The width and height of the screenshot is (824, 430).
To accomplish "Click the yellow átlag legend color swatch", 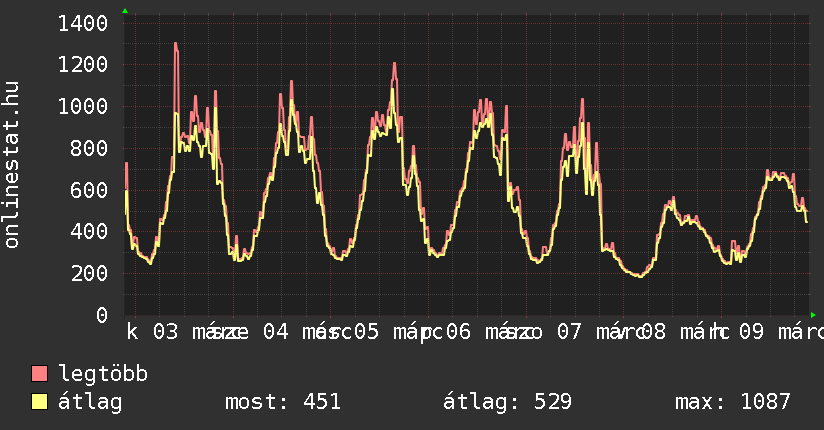I will pos(40,402).
